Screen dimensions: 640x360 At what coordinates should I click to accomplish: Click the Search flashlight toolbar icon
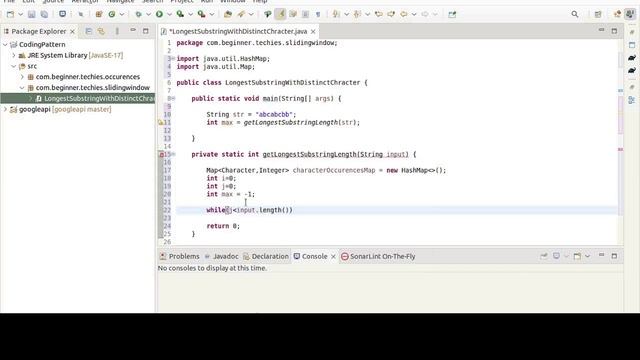pyautogui.click(x=241, y=14)
